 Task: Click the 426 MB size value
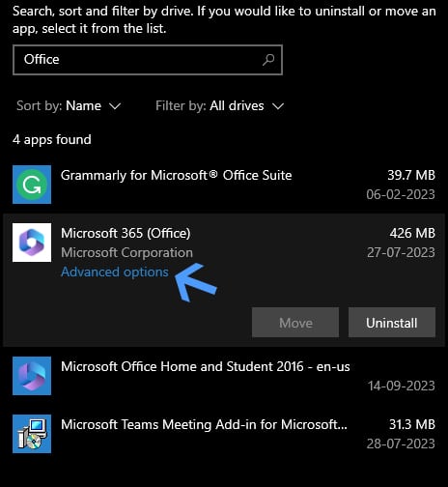click(x=412, y=233)
